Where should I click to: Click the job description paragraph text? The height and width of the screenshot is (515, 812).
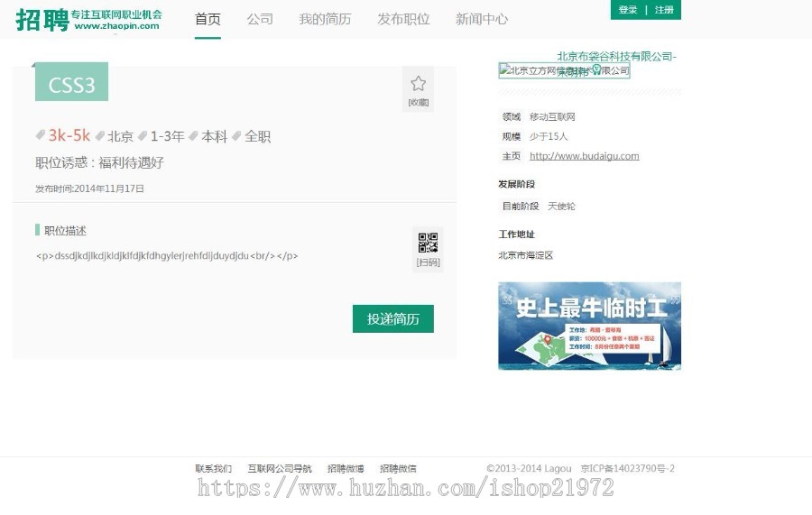[x=167, y=255]
